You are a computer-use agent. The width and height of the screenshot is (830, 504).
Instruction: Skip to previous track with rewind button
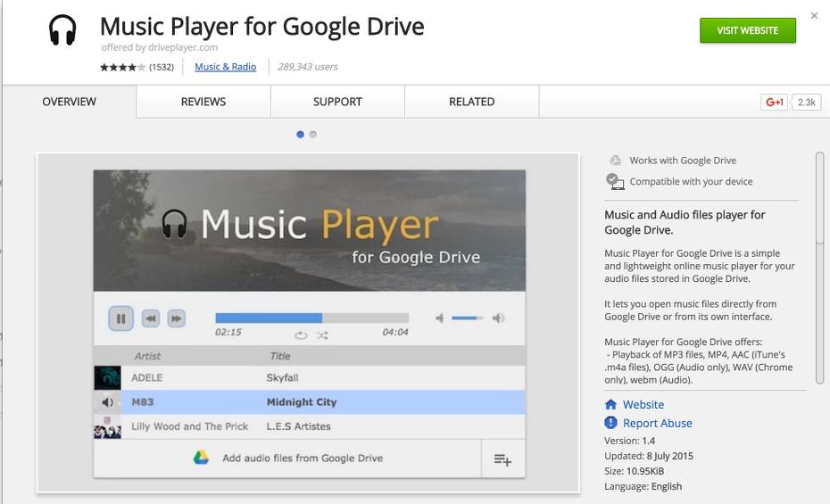tap(151, 318)
